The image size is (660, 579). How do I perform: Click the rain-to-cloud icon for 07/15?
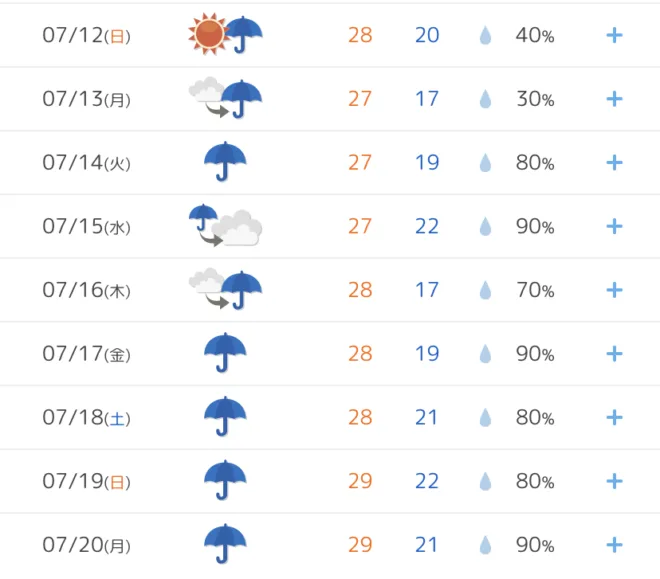pos(225,225)
